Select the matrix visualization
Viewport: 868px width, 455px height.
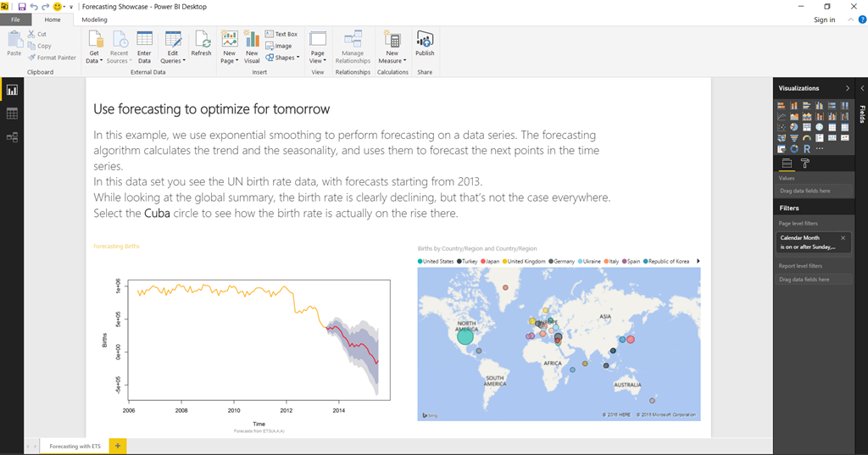click(x=845, y=127)
